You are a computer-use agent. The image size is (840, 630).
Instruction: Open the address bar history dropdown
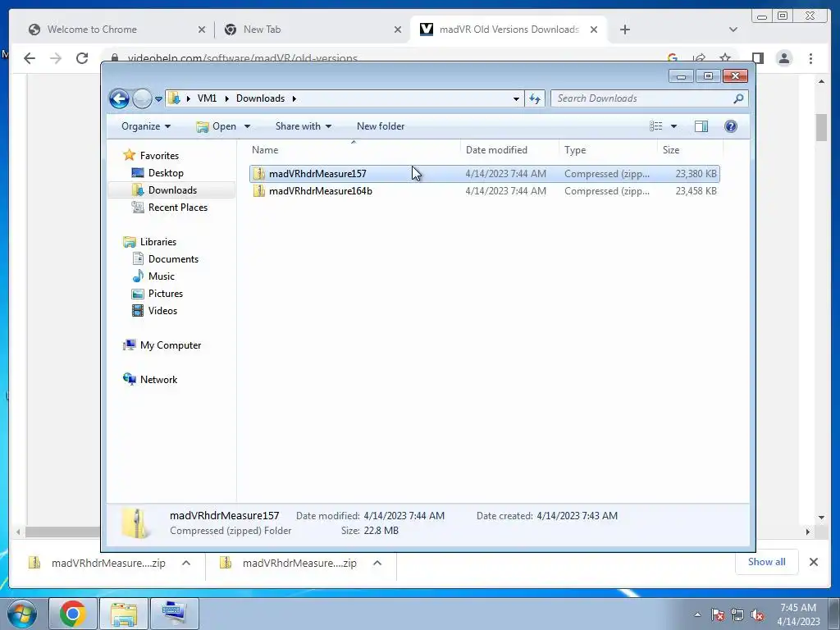pyautogui.click(x=516, y=98)
